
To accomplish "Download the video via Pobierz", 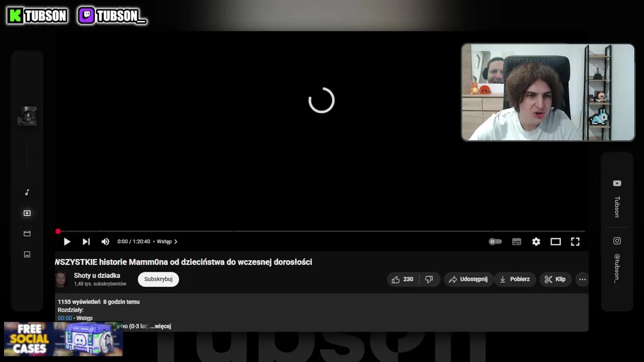I will 515,279.
